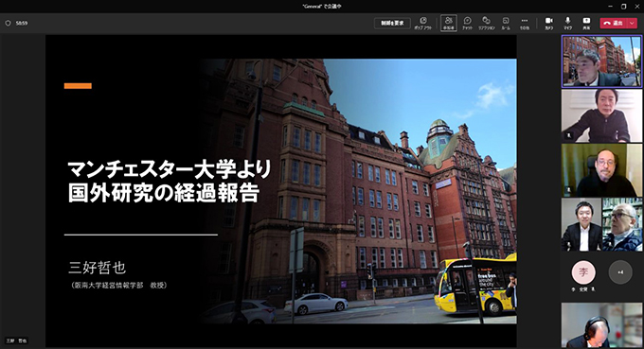Select the video tile of man by the bookshelf
644x349 pixels.
[622, 225]
